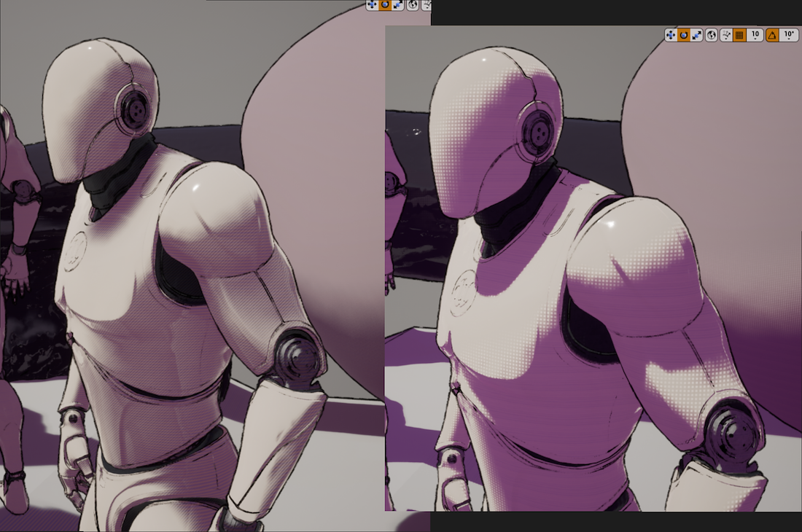Select the Rotate tool in the right viewport
This screenshot has height=532, width=802.
(684, 35)
